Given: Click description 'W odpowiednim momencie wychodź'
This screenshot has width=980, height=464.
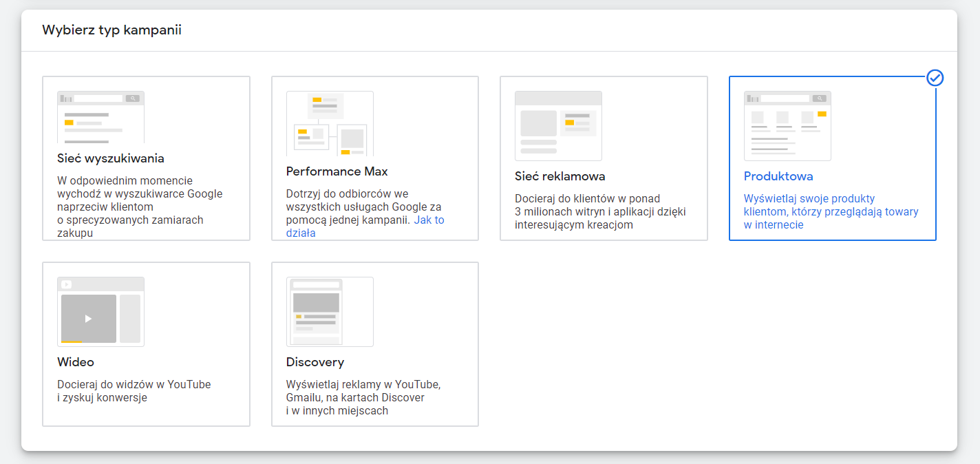Looking at the screenshot, I should point(140,207).
